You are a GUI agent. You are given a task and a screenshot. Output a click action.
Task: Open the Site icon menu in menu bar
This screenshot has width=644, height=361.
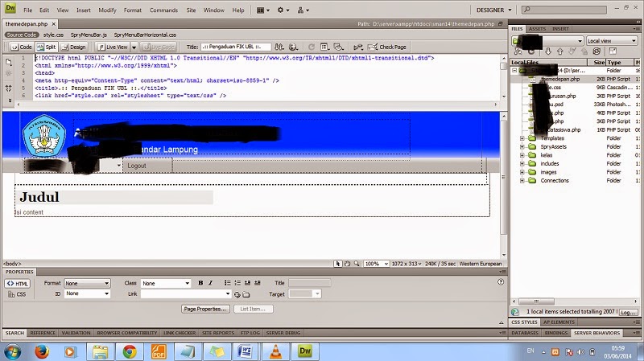click(303, 10)
